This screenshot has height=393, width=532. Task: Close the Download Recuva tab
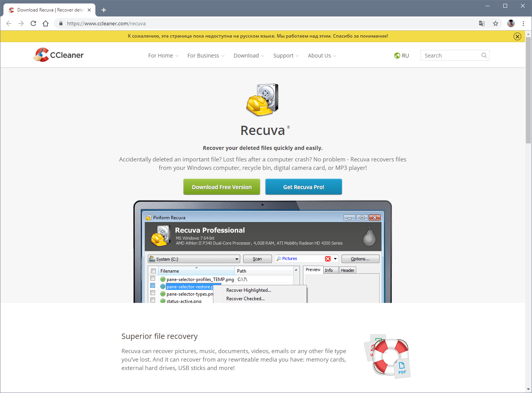tap(89, 10)
